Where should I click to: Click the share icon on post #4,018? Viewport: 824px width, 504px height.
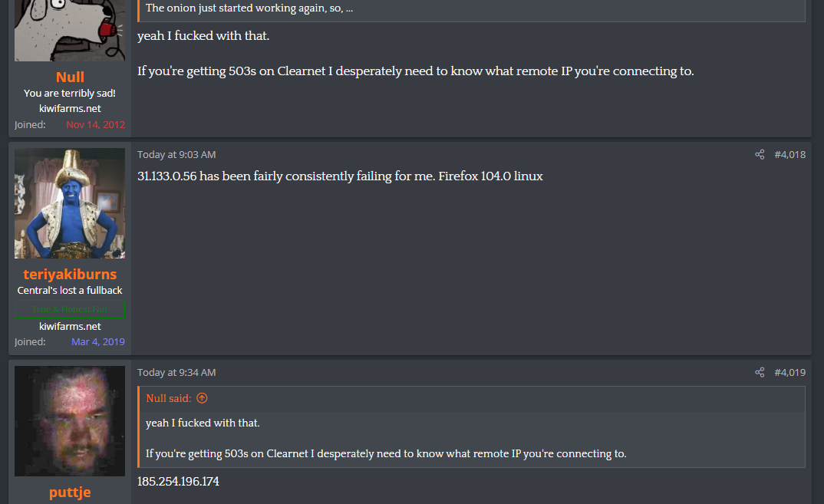click(760, 155)
